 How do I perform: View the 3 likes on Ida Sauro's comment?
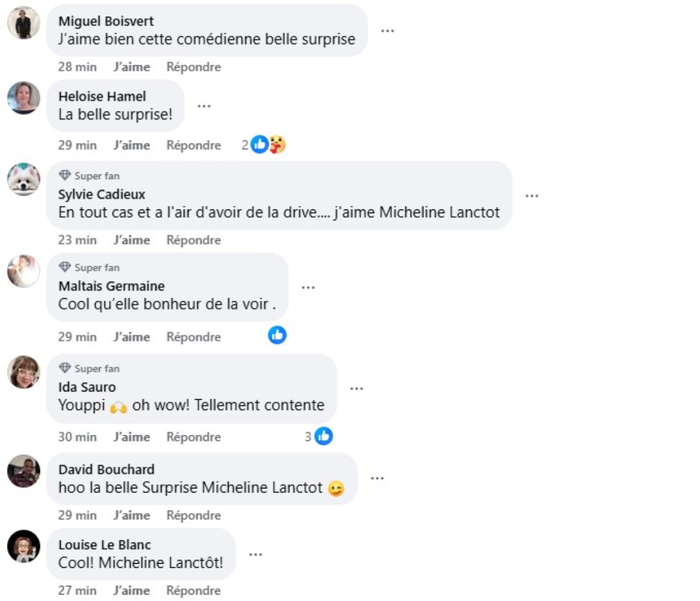point(318,436)
